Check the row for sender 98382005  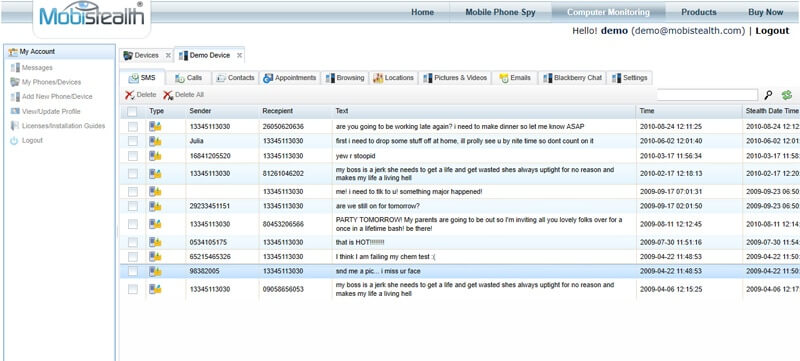[x=133, y=271]
